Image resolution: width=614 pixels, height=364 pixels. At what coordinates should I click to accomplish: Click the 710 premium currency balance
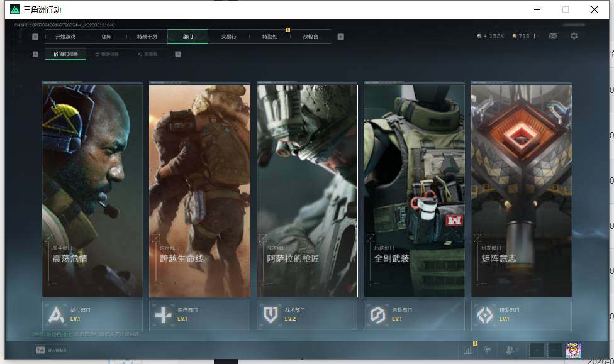(521, 36)
